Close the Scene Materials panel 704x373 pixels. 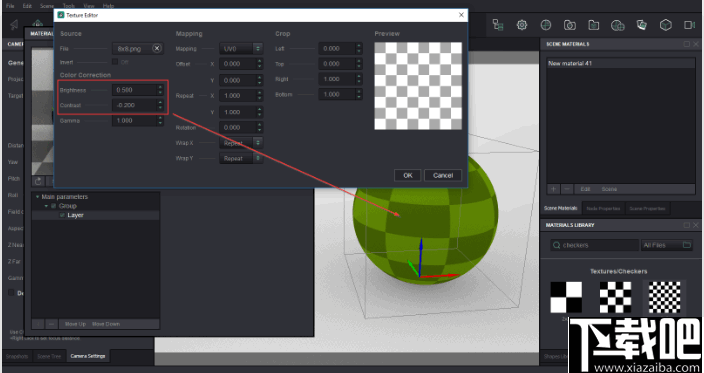click(696, 44)
